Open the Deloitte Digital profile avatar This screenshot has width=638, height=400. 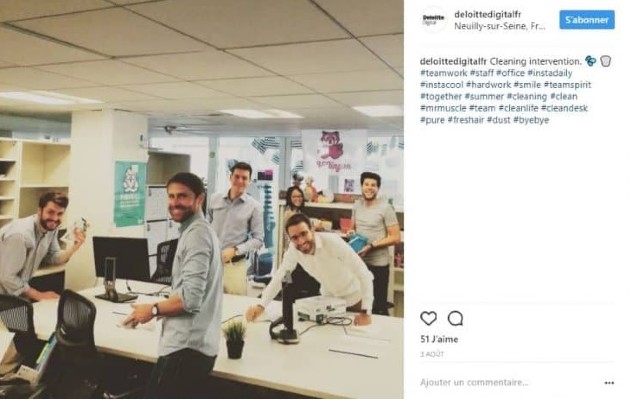[433, 19]
